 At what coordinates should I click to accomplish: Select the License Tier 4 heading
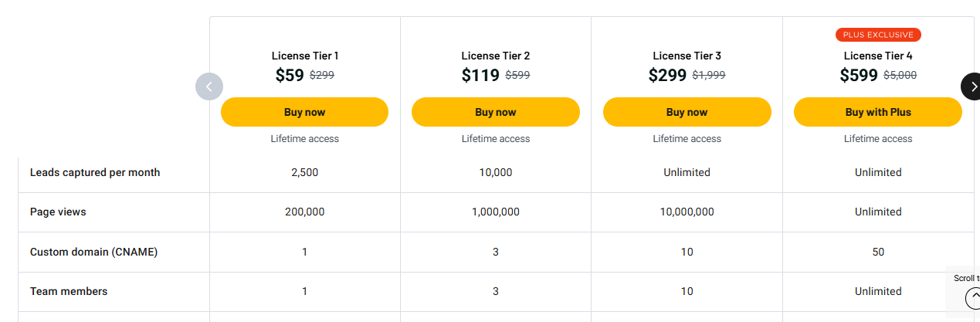878,56
